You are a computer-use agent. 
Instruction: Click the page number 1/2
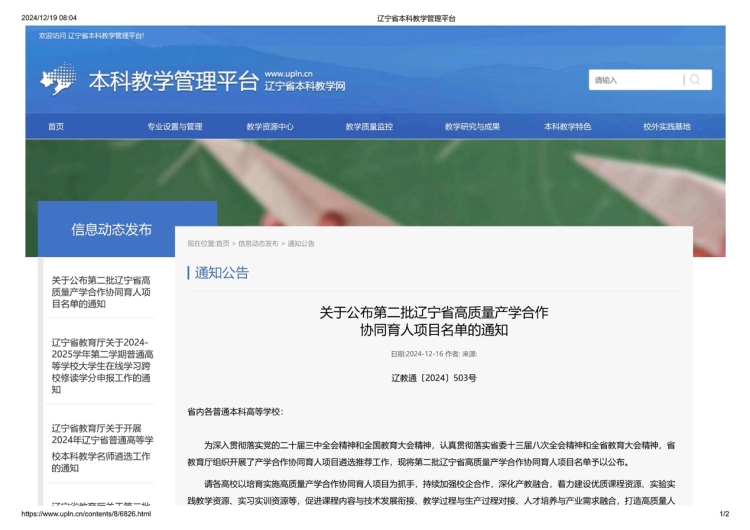(724, 514)
